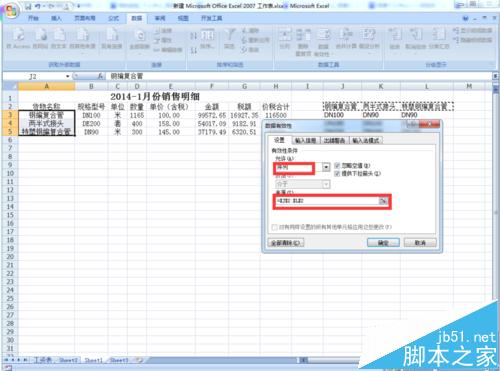This screenshot has width=500, height=371.
Task: Open the Sort (排序) dialog
Action: point(207,39)
